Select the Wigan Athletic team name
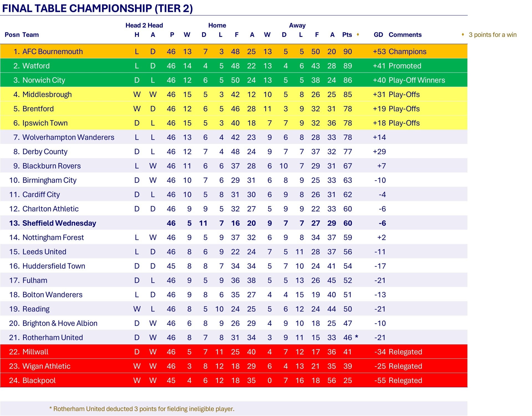 click(46, 366)
